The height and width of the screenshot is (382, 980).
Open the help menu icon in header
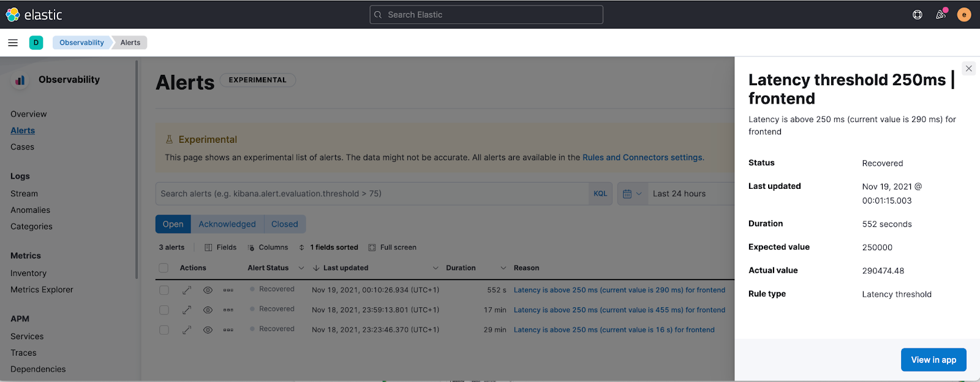(x=917, y=15)
